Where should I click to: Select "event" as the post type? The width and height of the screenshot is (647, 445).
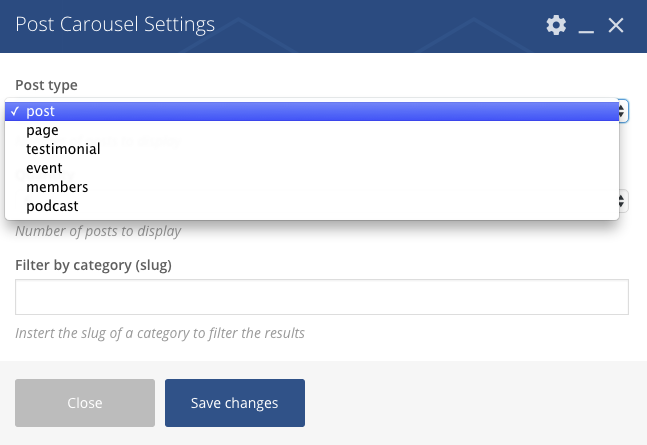click(44, 168)
